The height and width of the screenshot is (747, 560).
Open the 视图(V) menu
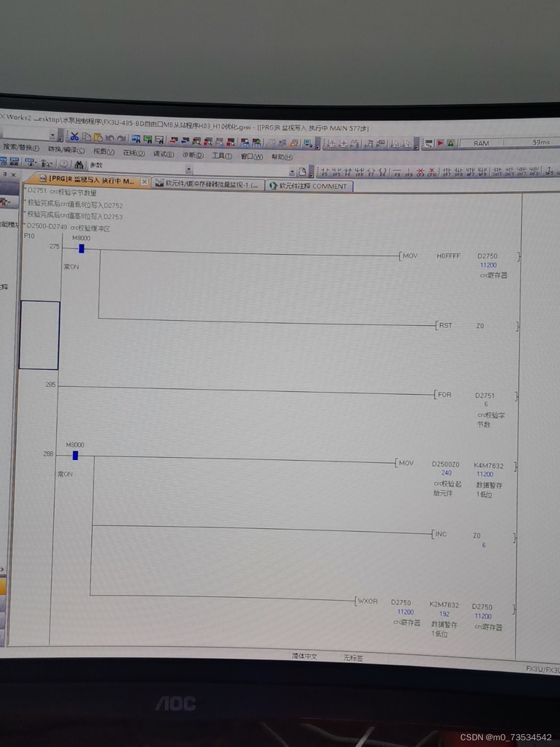tap(104, 151)
